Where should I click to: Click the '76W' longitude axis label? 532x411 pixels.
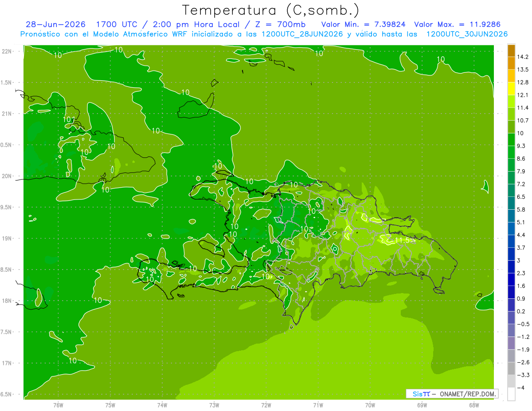click(x=58, y=404)
